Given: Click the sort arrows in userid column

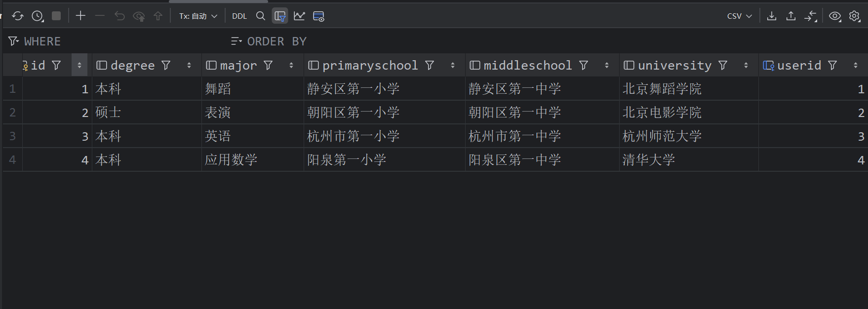Looking at the screenshot, I should (856, 65).
